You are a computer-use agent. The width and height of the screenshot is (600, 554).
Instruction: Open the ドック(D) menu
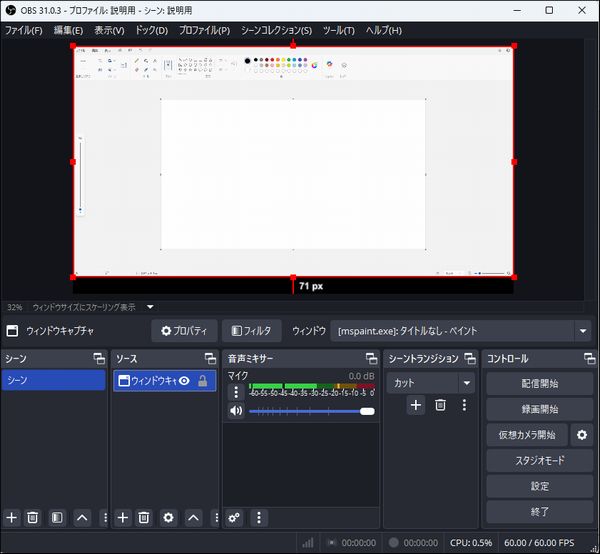152,30
